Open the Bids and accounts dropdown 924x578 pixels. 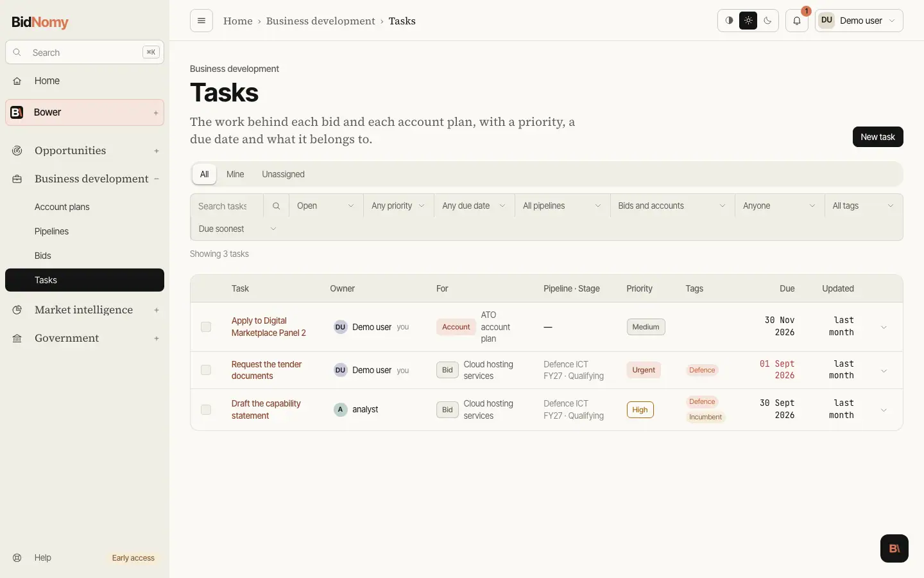(672, 206)
